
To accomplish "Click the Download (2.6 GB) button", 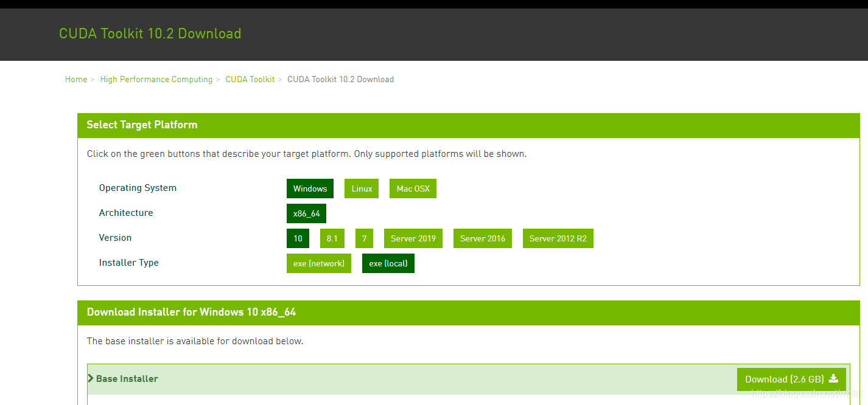I will click(791, 379).
